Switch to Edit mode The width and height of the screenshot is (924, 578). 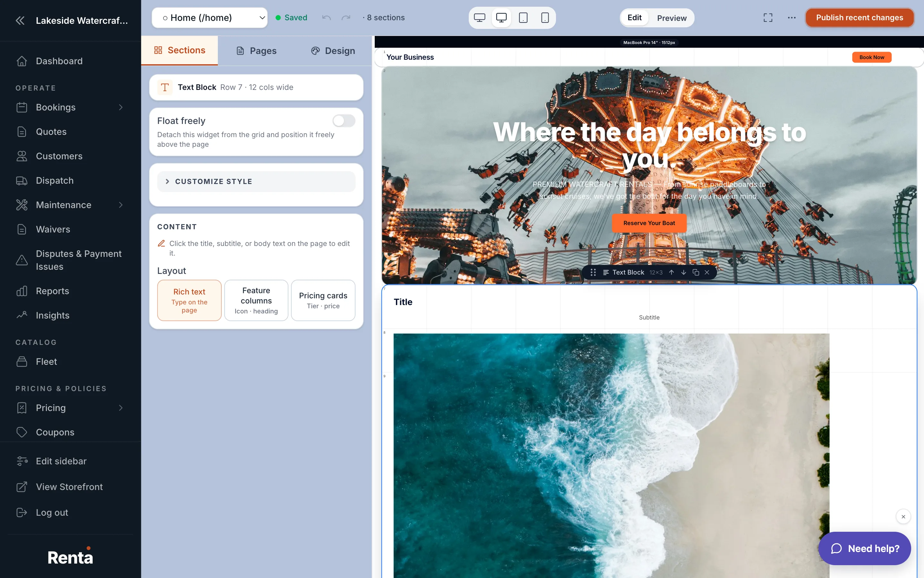634,18
